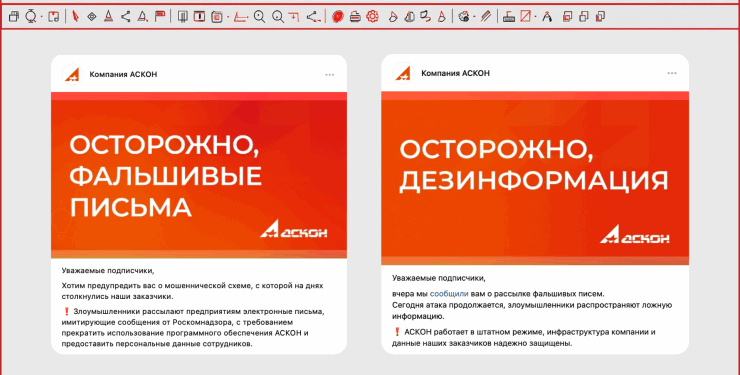The width and height of the screenshot is (740, 375).
Task: Click text 'Злоумышленники рассылают предприятиям электронные письма'
Action: point(199,311)
